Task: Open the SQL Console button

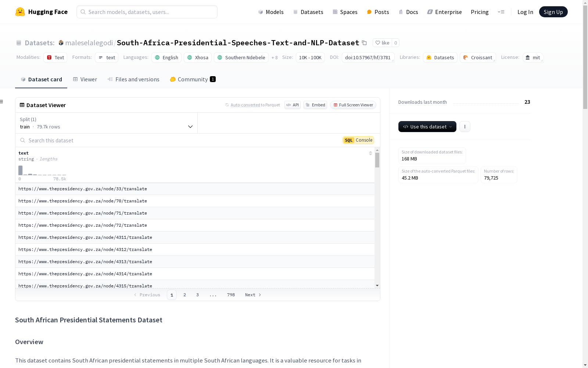Action: click(x=358, y=140)
